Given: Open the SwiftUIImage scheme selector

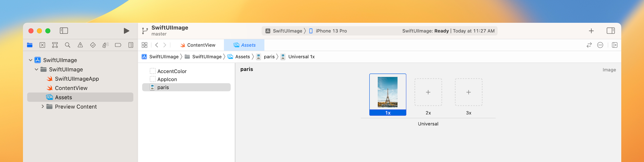Looking at the screenshot, I should [x=284, y=31].
